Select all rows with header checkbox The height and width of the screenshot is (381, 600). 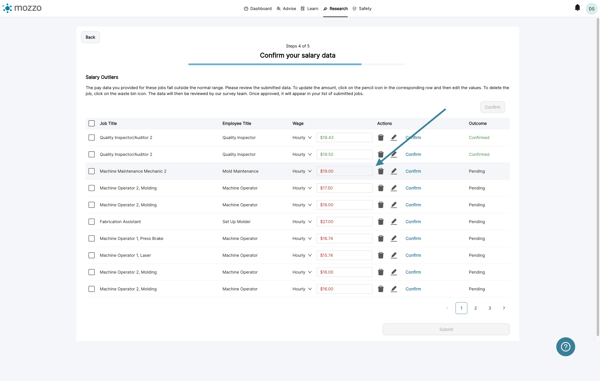(x=91, y=123)
